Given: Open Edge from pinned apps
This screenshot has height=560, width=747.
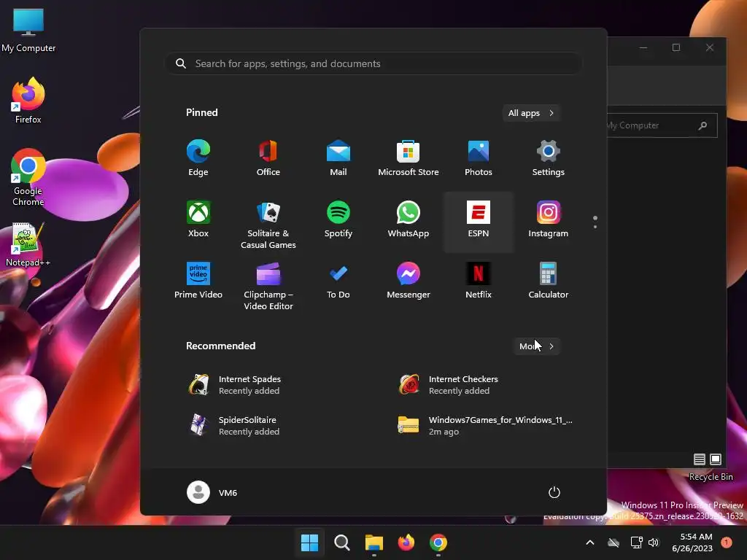Looking at the screenshot, I should pyautogui.click(x=198, y=158).
